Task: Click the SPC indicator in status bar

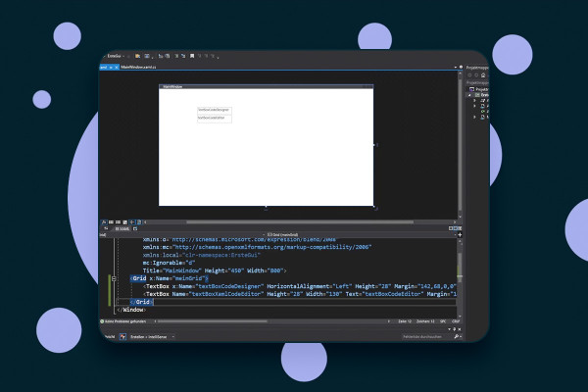Action: click(443, 321)
